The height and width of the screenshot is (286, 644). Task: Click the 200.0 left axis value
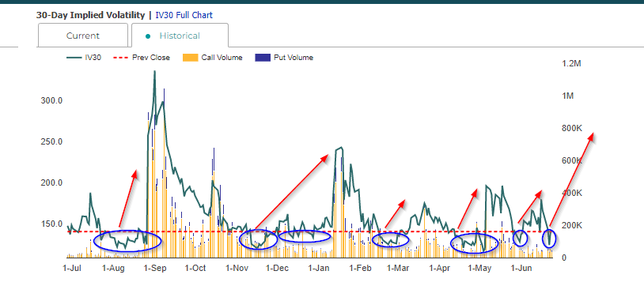[x=51, y=183]
